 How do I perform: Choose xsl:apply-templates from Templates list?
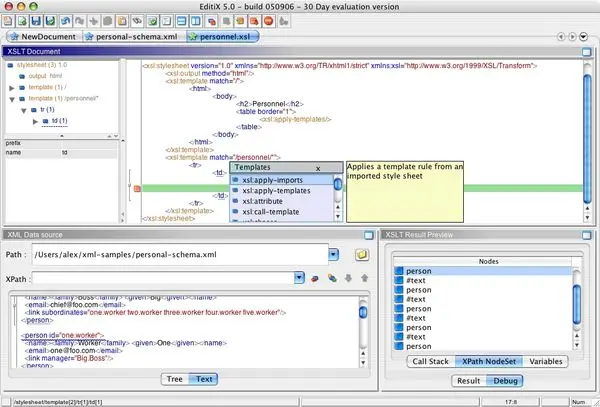coord(281,190)
